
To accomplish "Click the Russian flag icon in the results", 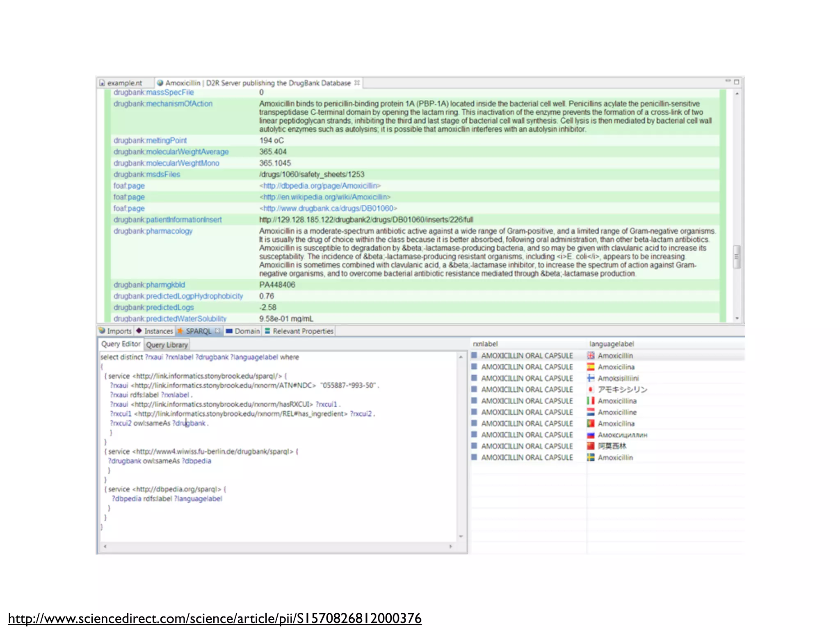I will coord(591,435).
